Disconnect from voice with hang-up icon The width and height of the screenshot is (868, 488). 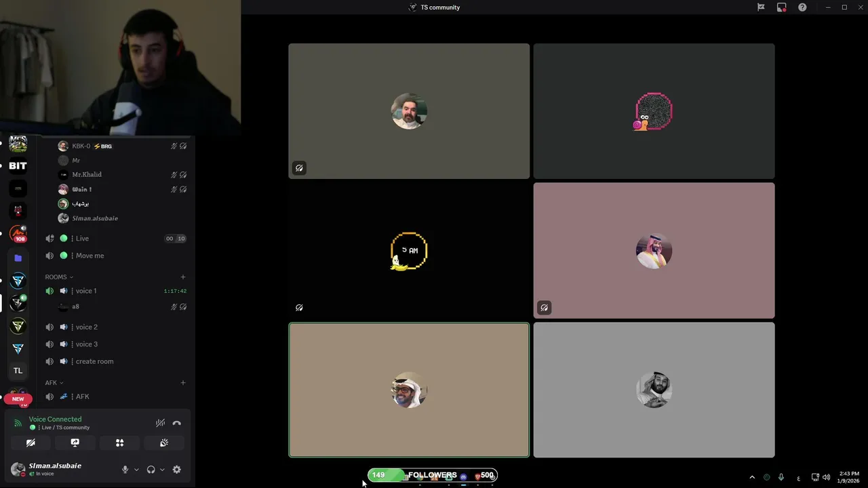[x=177, y=423]
